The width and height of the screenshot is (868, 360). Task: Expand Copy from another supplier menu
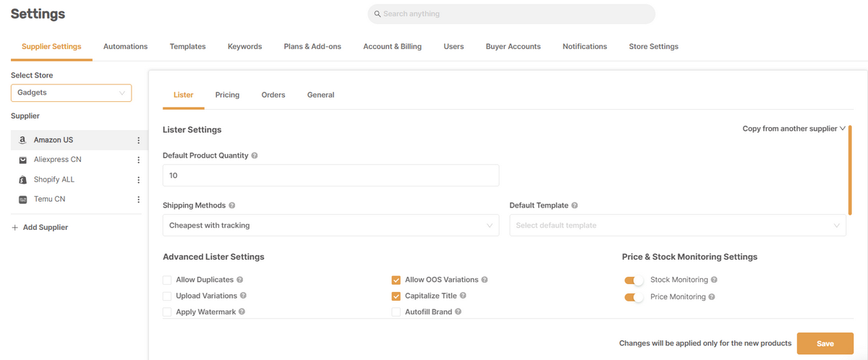[x=794, y=129]
